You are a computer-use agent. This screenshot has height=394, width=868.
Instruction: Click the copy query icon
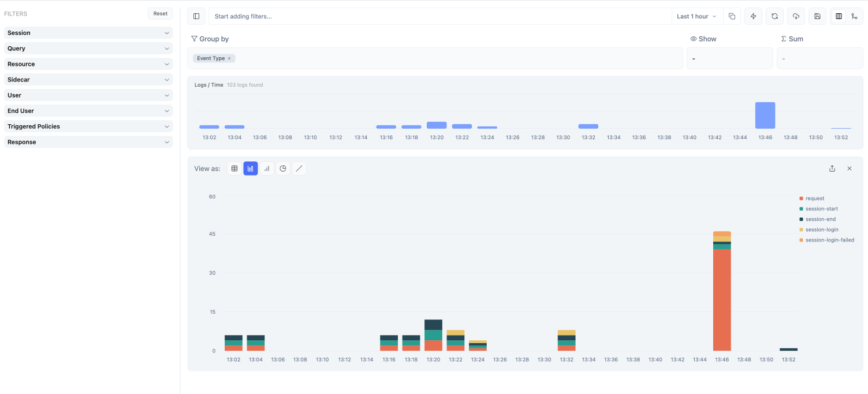point(732,16)
